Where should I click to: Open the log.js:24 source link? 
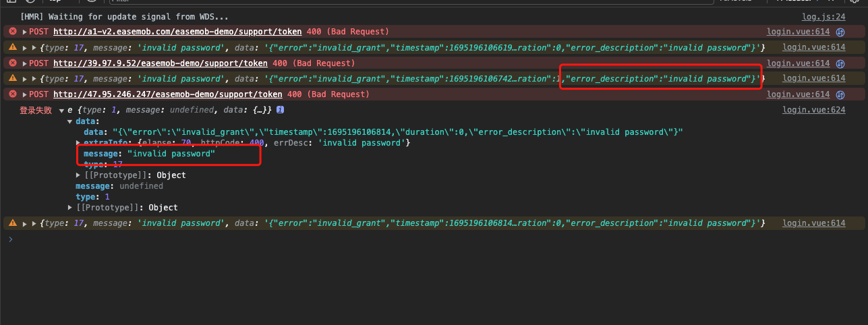point(823,16)
